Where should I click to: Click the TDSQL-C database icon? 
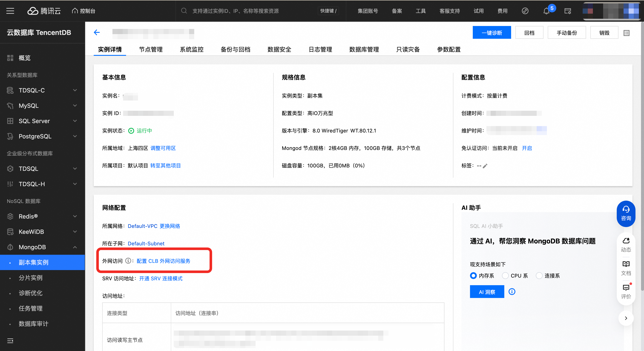[x=10, y=90]
